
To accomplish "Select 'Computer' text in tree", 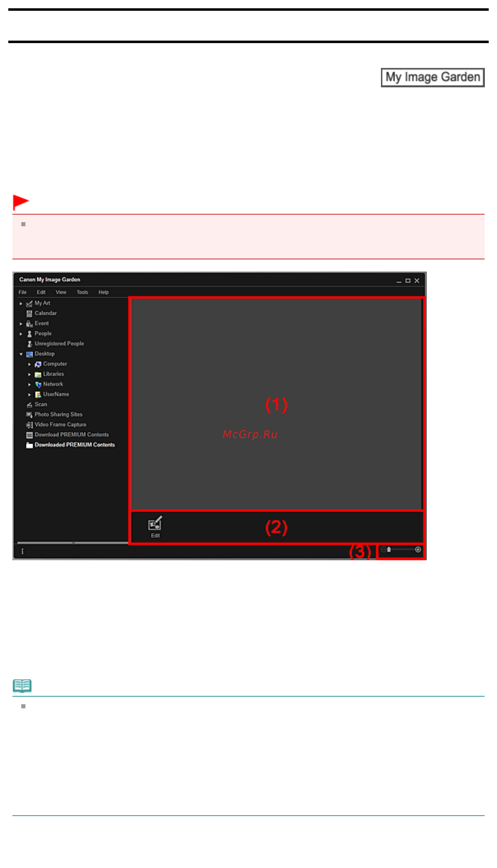I will pos(55,364).
